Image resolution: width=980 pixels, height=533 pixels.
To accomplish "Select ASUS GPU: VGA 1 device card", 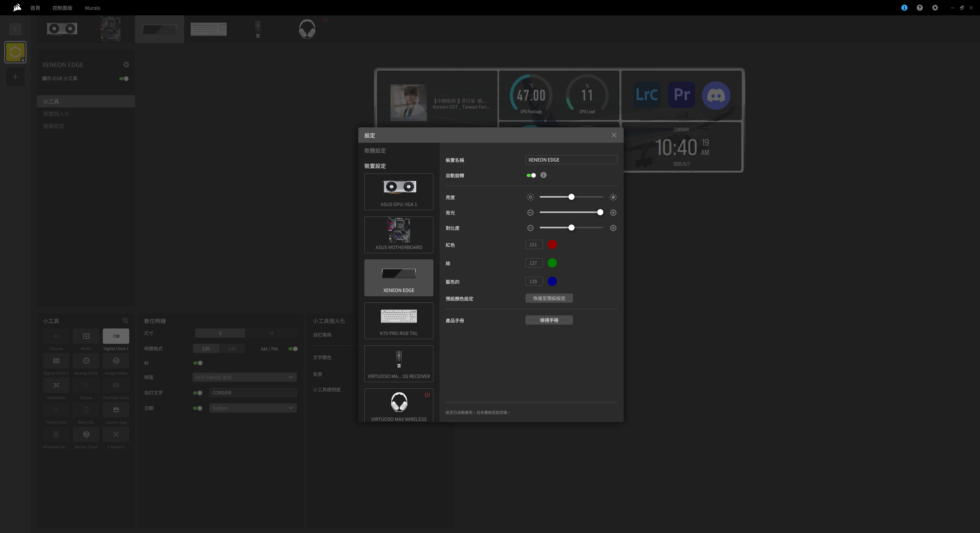I will (399, 192).
